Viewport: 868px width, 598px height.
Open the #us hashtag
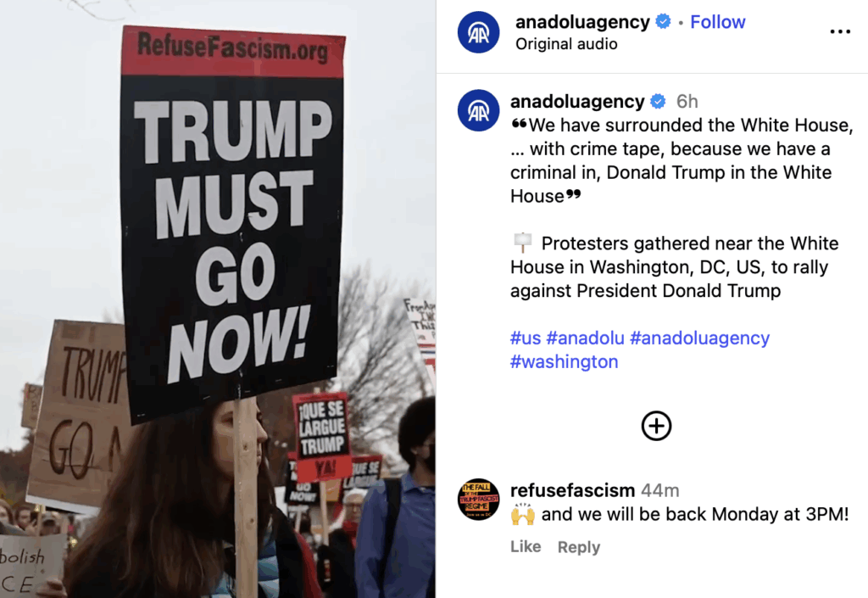[526, 338]
